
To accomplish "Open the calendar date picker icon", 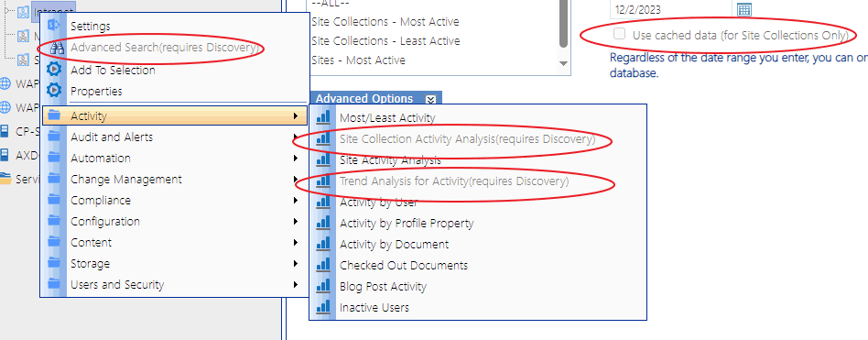I will coord(744,9).
